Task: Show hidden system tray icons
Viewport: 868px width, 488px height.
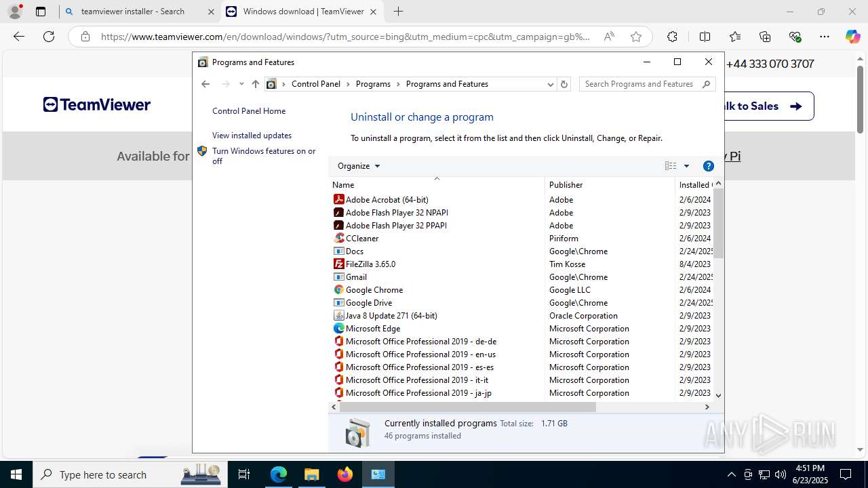Action: 731,474
